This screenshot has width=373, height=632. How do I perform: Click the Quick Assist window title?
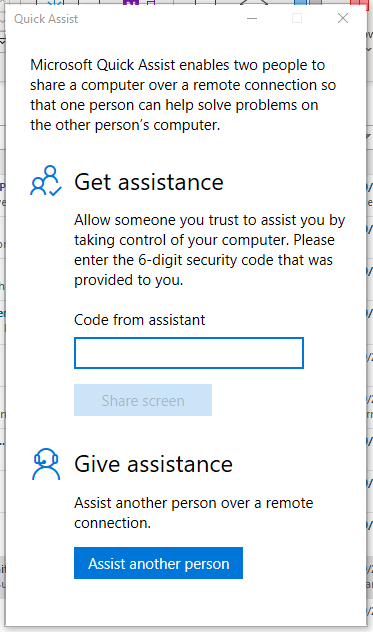(46, 19)
